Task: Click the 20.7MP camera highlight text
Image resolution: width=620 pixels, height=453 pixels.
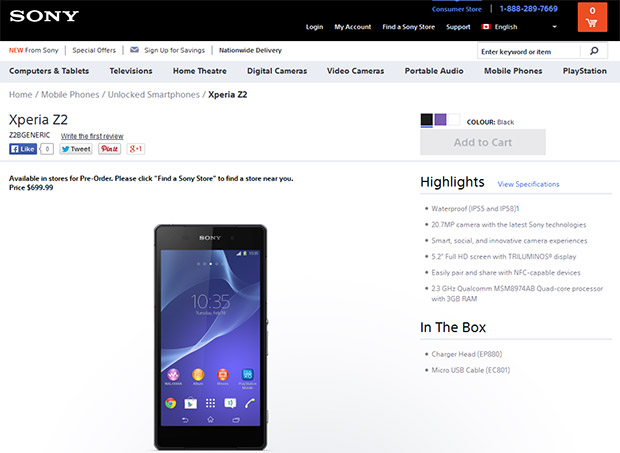Action: (508, 225)
